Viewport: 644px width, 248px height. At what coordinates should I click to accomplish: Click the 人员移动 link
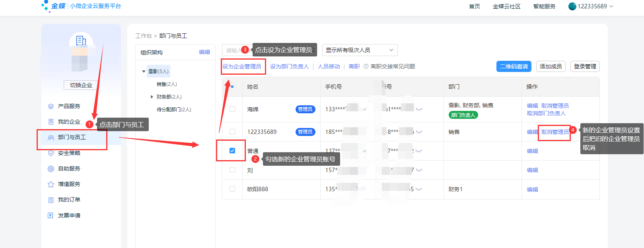click(329, 66)
